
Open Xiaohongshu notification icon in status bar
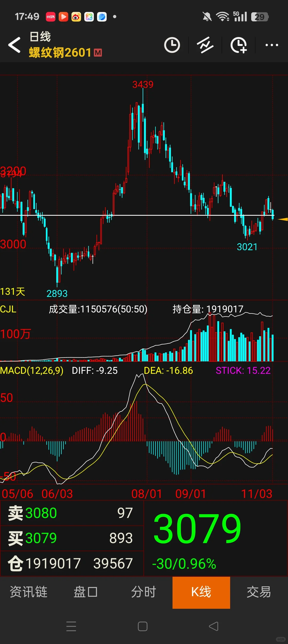(x=51, y=17)
